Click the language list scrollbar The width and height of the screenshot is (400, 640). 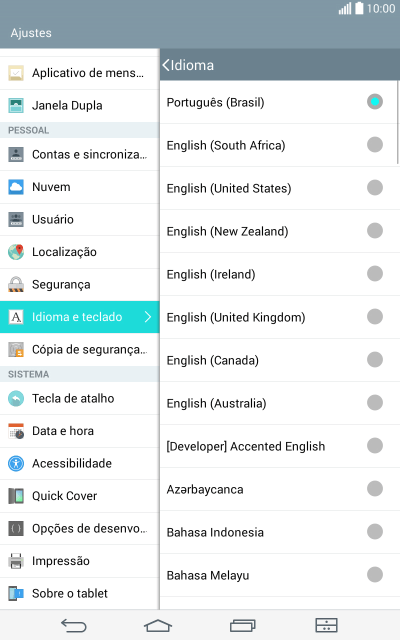pyautogui.click(x=398, y=122)
